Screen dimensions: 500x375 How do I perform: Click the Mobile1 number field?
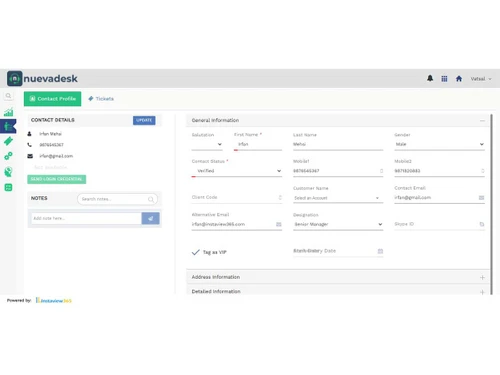point(338,171)
